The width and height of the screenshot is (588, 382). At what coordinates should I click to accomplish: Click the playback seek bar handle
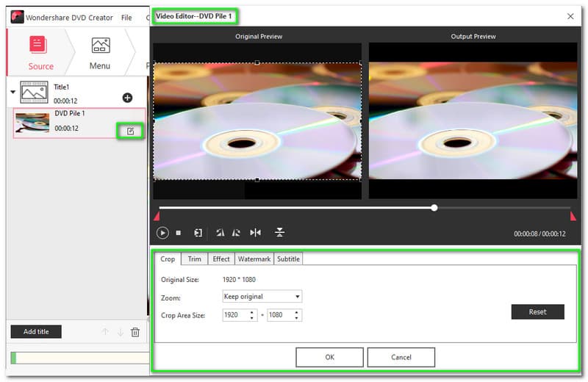[x=434, y=208]
